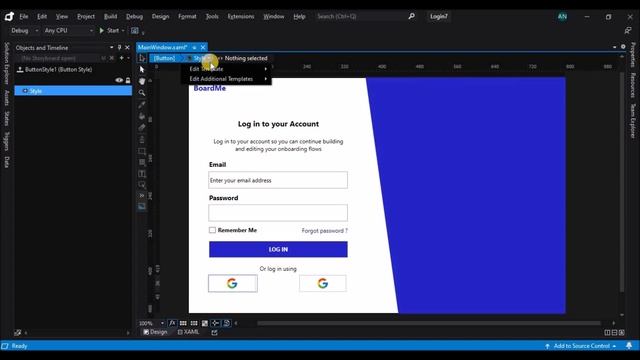Close the Objects and Timeline panel

(127, 47)
